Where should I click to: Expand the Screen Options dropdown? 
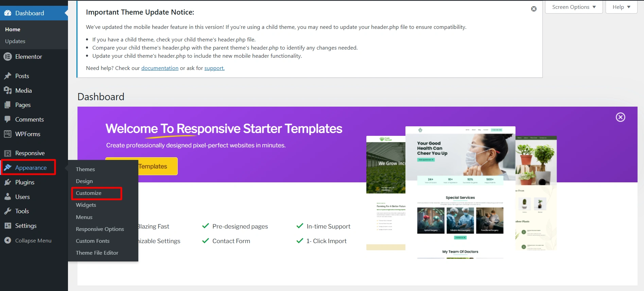574,7
